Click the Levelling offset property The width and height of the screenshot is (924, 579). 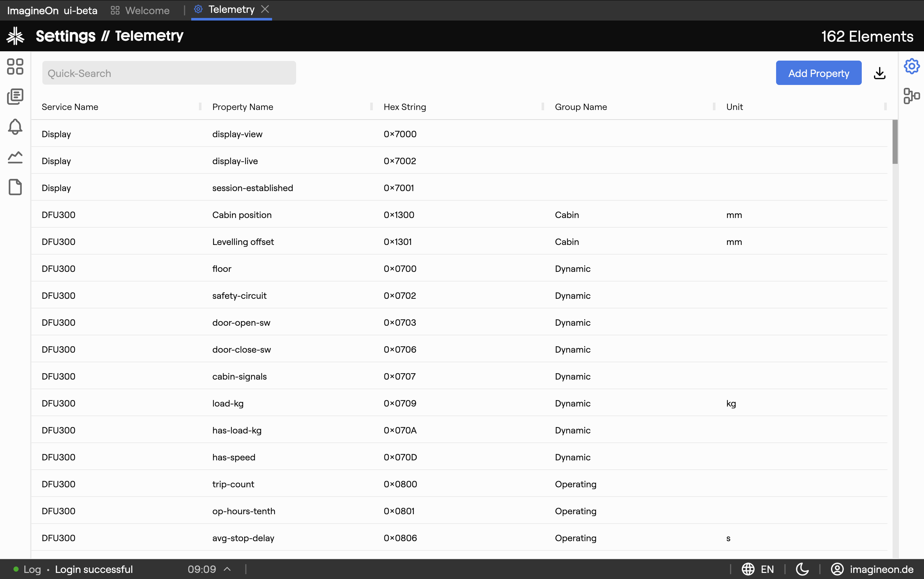point(243,242)
